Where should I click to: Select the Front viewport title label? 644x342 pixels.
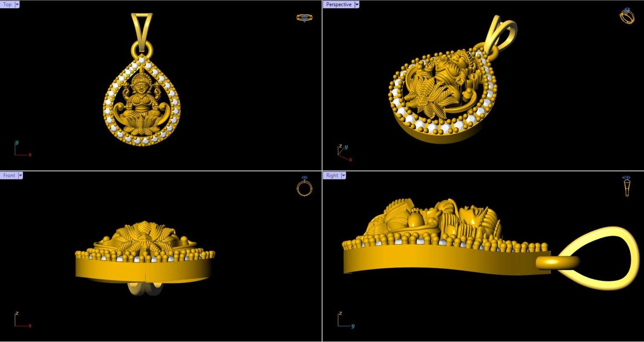pyautogui.click(x=9, y=175)
